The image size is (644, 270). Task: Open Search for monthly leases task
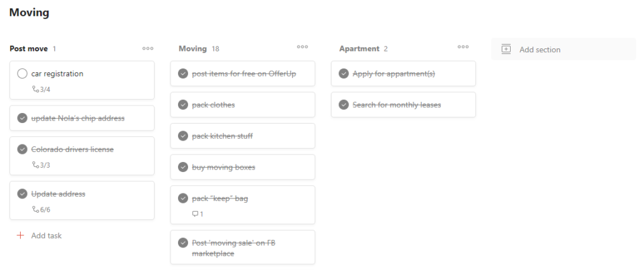tap(403, 105)
